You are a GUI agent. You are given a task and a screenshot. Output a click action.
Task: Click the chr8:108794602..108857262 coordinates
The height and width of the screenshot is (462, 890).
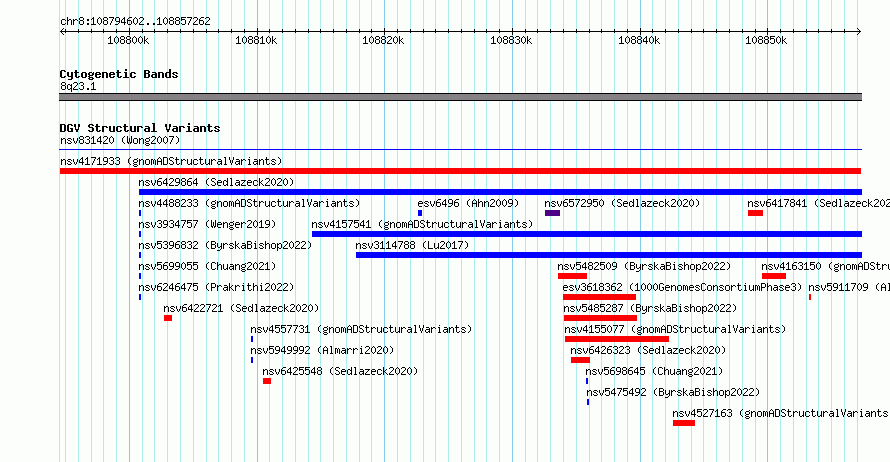135,21
